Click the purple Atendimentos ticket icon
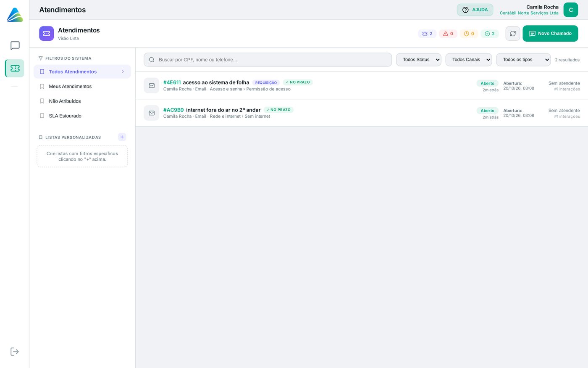This screenshot has height=368, width=588. click(47, 34)
